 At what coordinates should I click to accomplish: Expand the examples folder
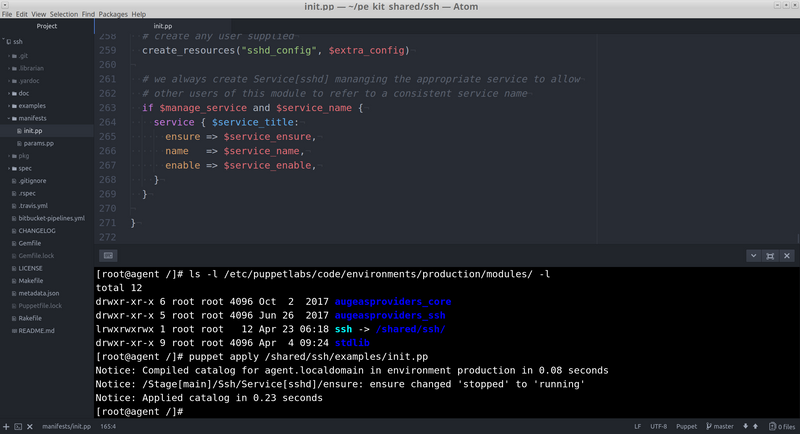coord(9,106)
